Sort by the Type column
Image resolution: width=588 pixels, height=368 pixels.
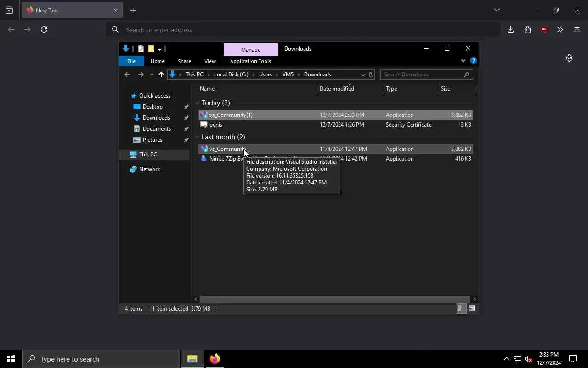(411, 89)
